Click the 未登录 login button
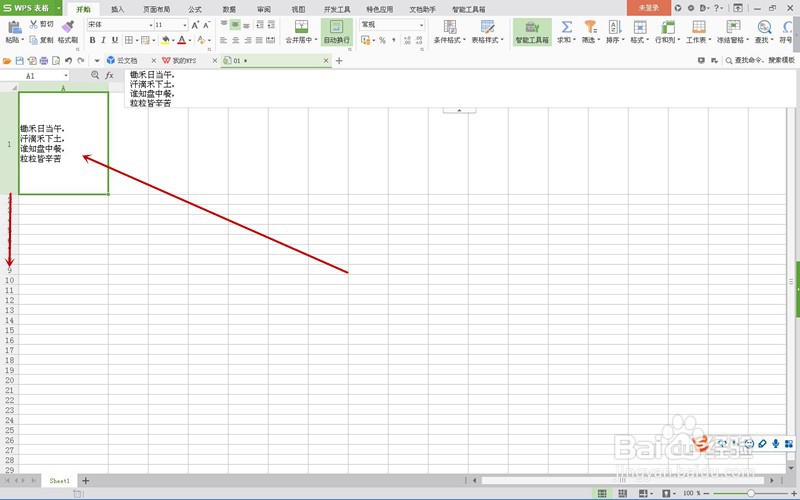This screenshot has width=800, height=500. [x=648, y=8]
